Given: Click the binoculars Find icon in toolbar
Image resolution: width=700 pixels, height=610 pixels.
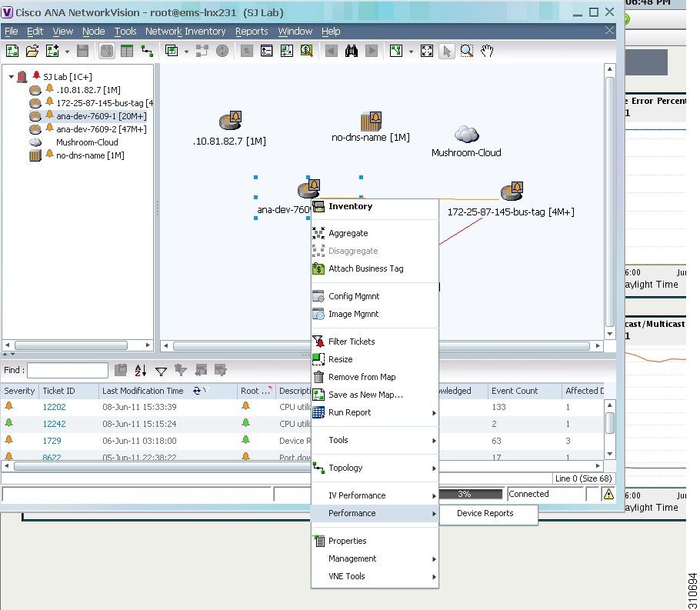Looking at the screenshot, I should tap(352, 51).
